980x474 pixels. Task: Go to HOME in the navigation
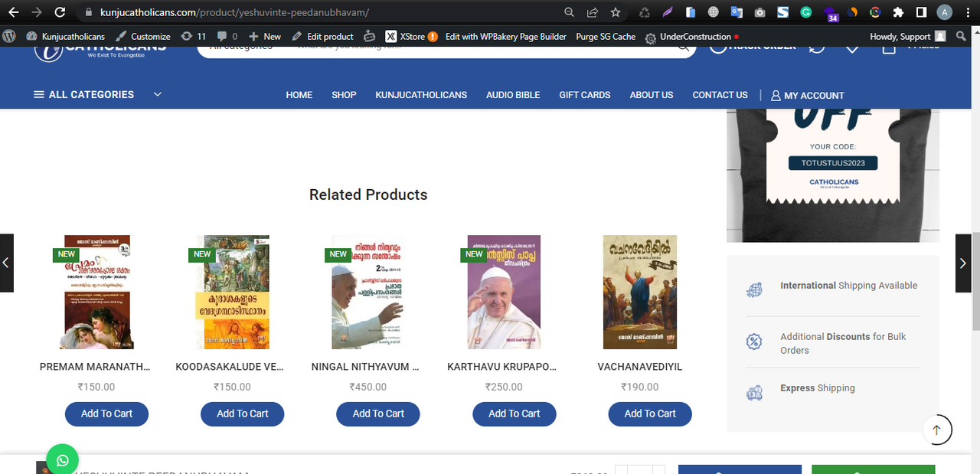click(x=299, y=95)
